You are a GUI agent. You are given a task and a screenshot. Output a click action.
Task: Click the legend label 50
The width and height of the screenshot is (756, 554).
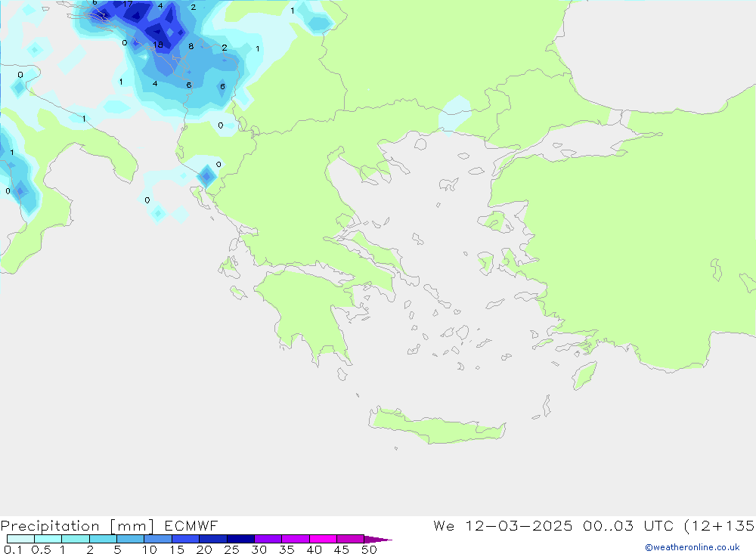pos(369,549)
